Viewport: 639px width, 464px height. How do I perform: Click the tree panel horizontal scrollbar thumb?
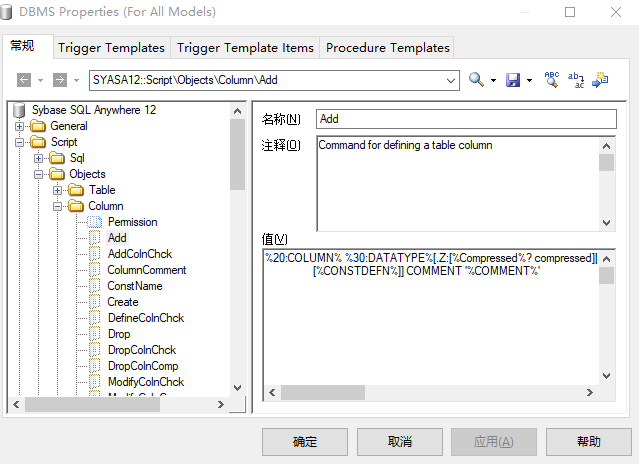click(93, 405)
